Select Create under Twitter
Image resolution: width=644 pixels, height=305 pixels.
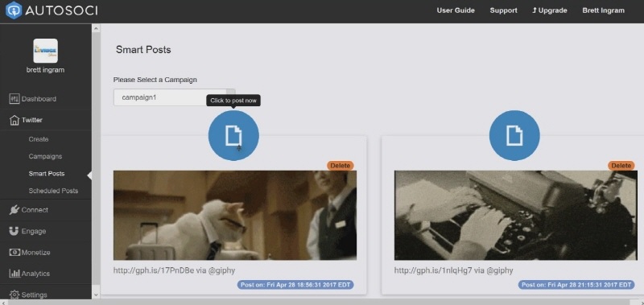(39, 139)
